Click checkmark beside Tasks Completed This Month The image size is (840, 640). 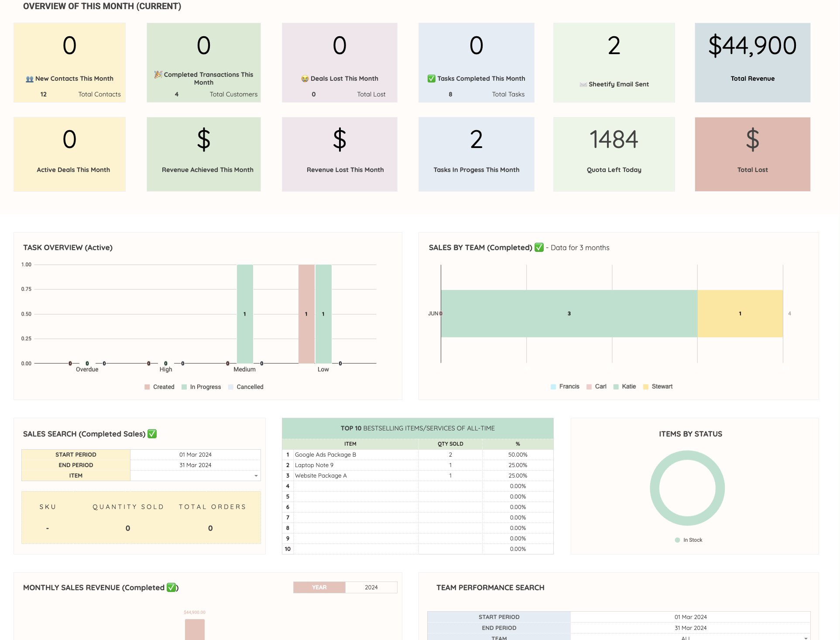(x=431, y=79)
